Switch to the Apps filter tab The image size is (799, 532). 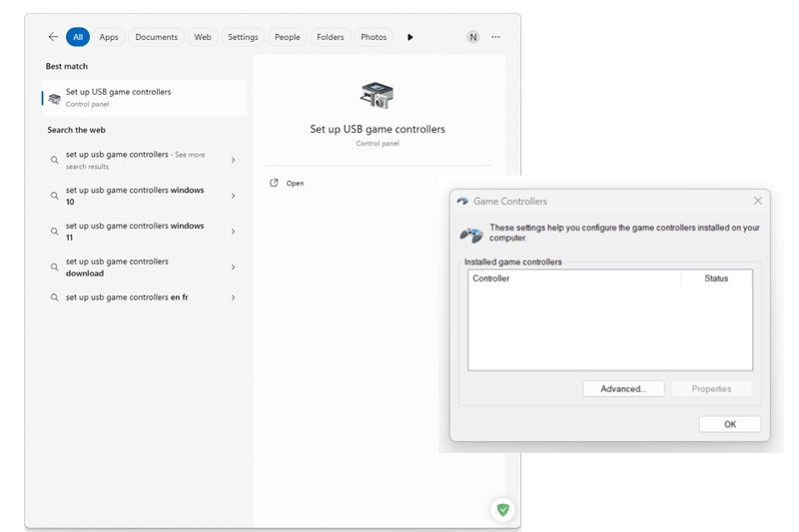pyautogui.click(x=109, y=37)
